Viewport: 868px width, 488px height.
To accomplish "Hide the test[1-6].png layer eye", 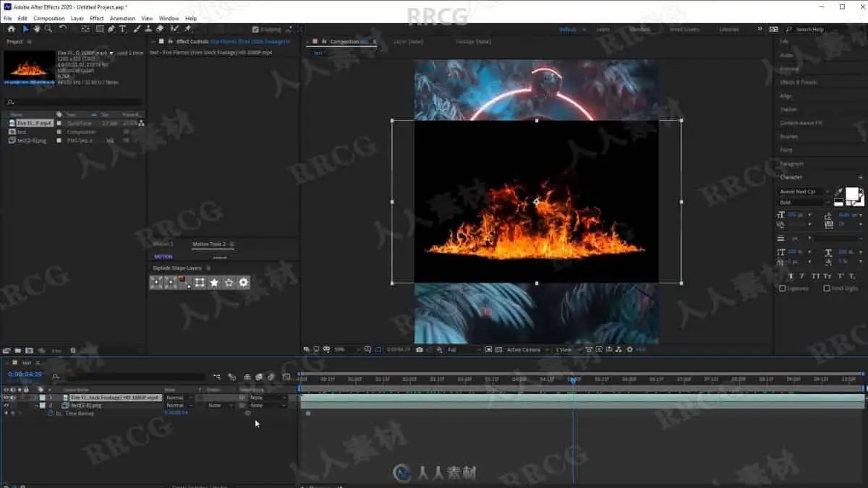I will coord(6,406).
